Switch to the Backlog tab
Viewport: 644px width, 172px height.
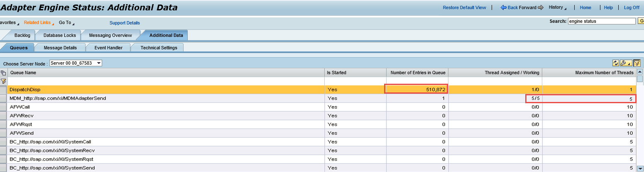22,35
